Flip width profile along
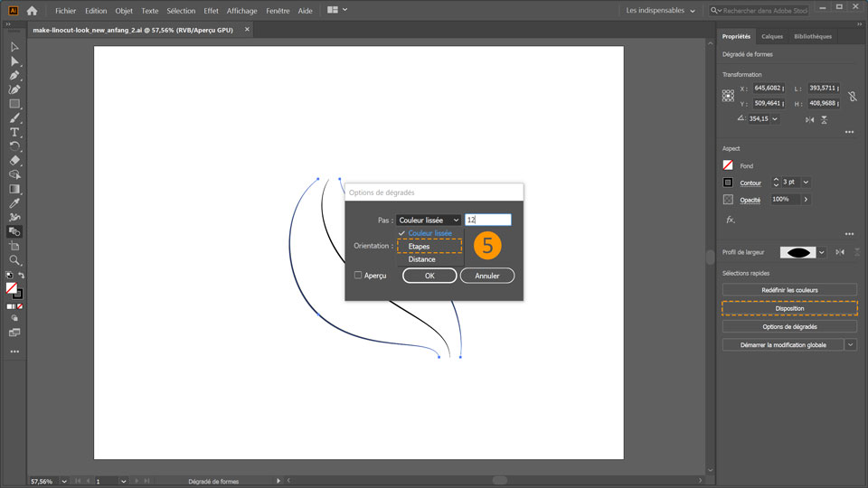The image size is (868, 488). 840,252
